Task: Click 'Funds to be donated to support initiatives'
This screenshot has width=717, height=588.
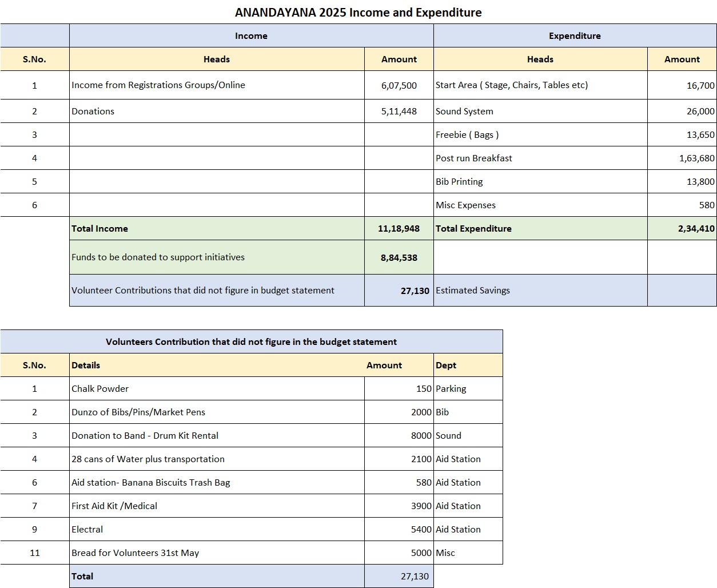Action: [217, 257]
